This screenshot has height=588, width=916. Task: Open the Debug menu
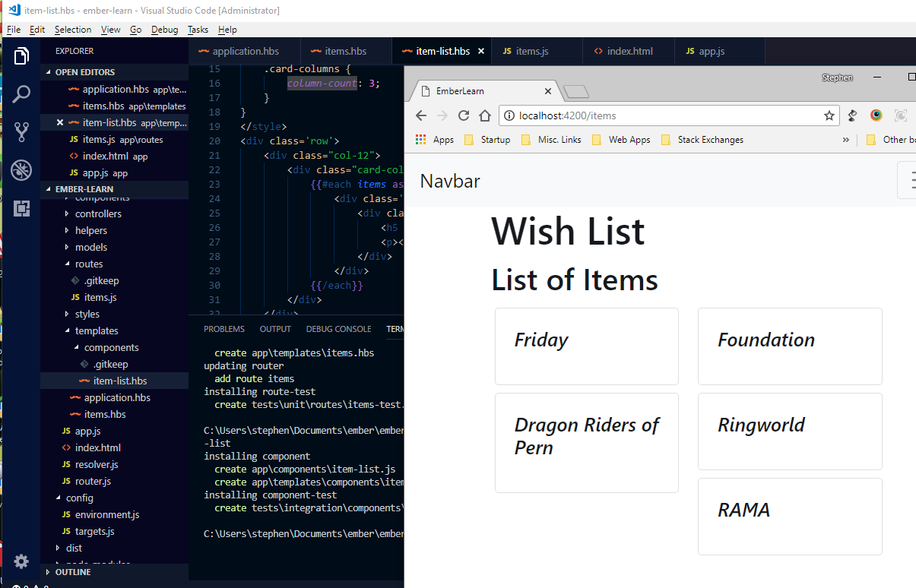pos(164,30)
